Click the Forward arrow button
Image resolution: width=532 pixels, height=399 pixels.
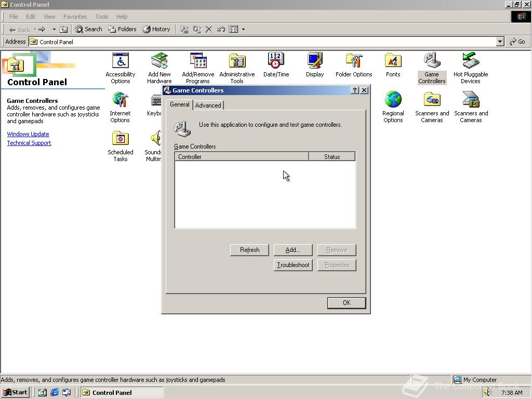tap(42, 30)
